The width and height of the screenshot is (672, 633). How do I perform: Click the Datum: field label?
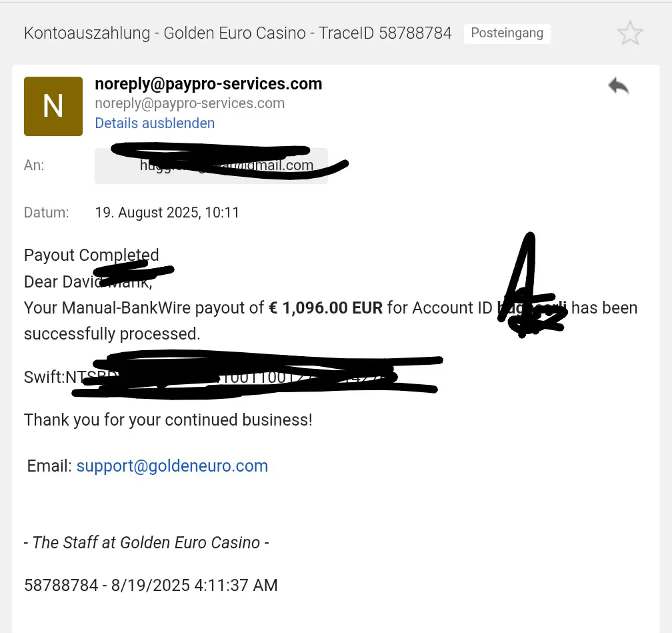tap(46, 212)
